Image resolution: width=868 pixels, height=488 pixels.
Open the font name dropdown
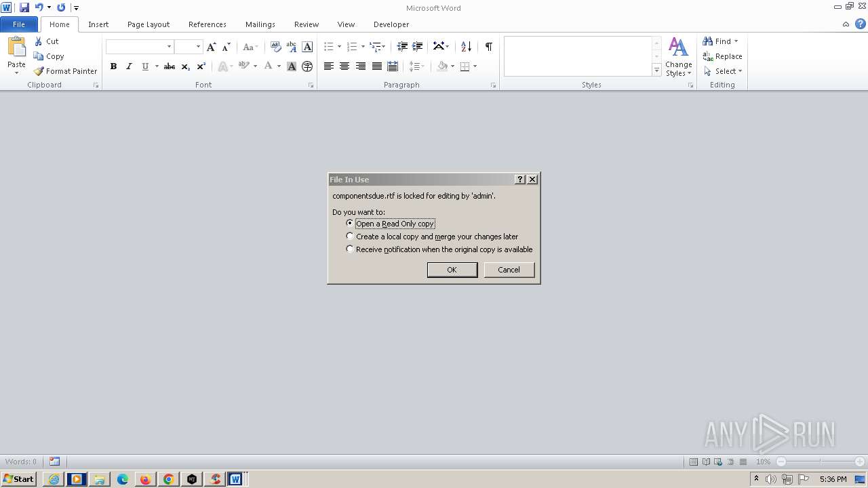[169, 47]
